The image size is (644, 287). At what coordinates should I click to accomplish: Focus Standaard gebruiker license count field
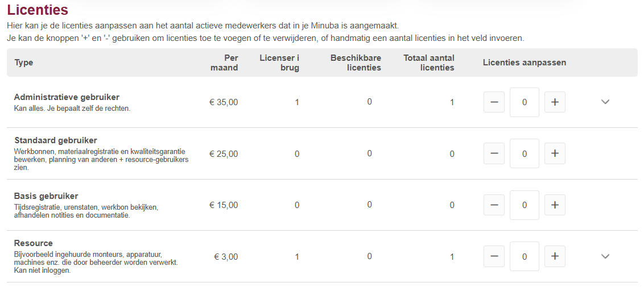(x=524, y=153)
